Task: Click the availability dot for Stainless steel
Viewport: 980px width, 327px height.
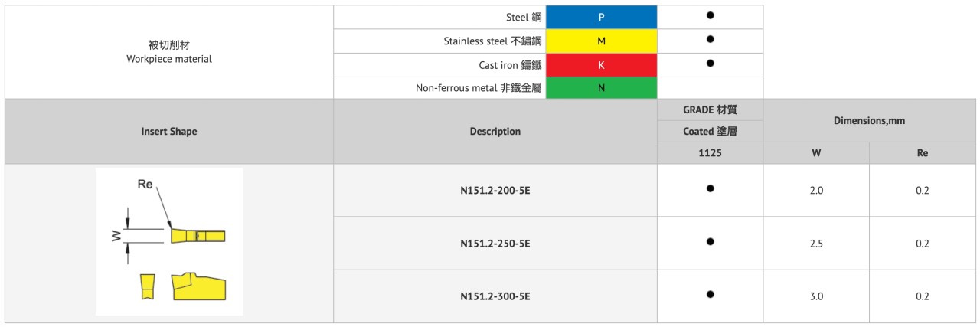Action: tap(710, 39)
